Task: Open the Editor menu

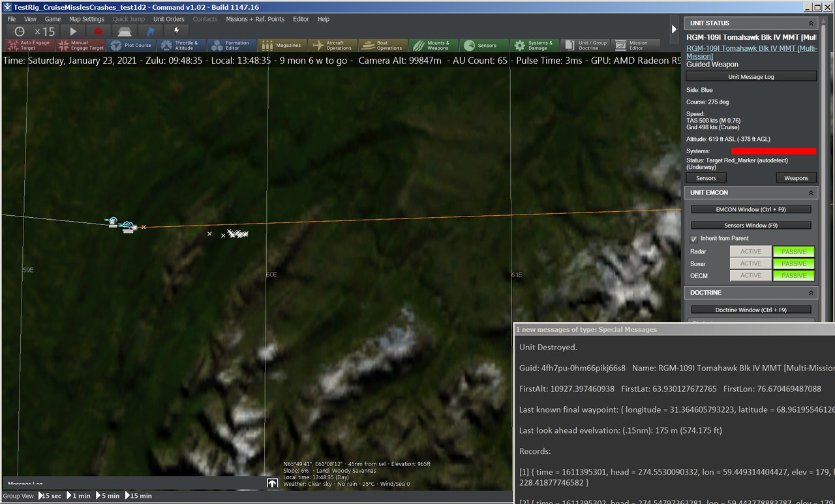Action: point(301,19)
